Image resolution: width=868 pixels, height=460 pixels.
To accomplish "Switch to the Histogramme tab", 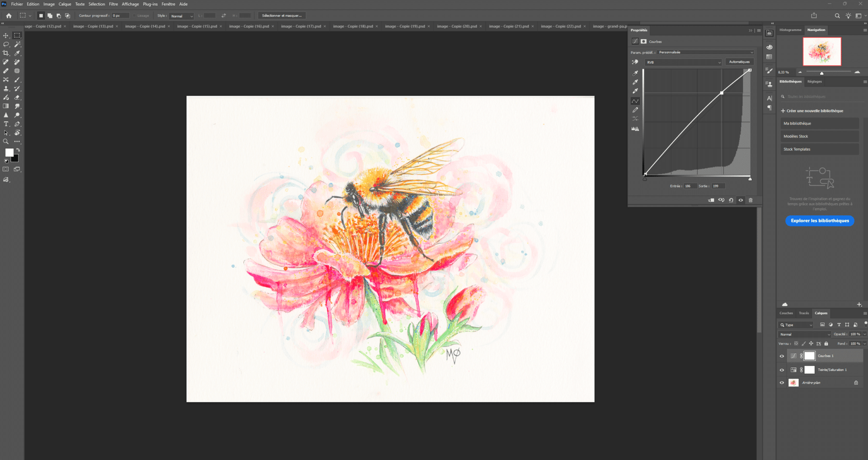I will (790, 30).
